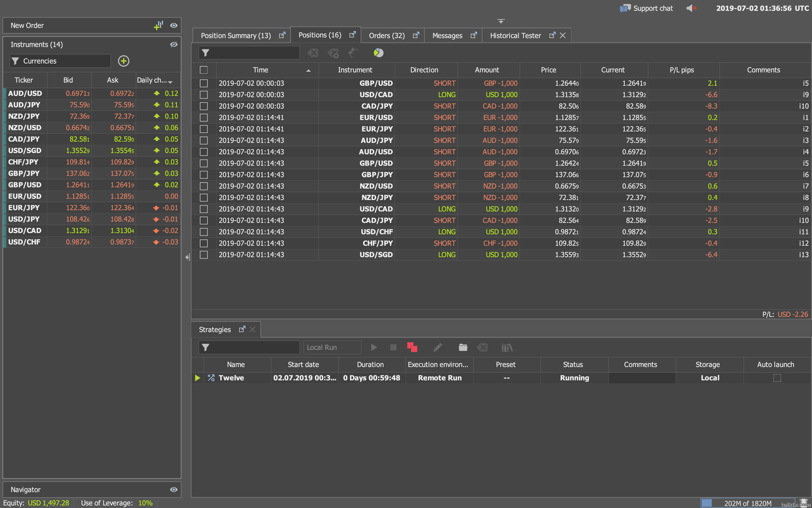
Task: Check USD/CAD position priced 1.31358
Action: (x=203, y=95)
